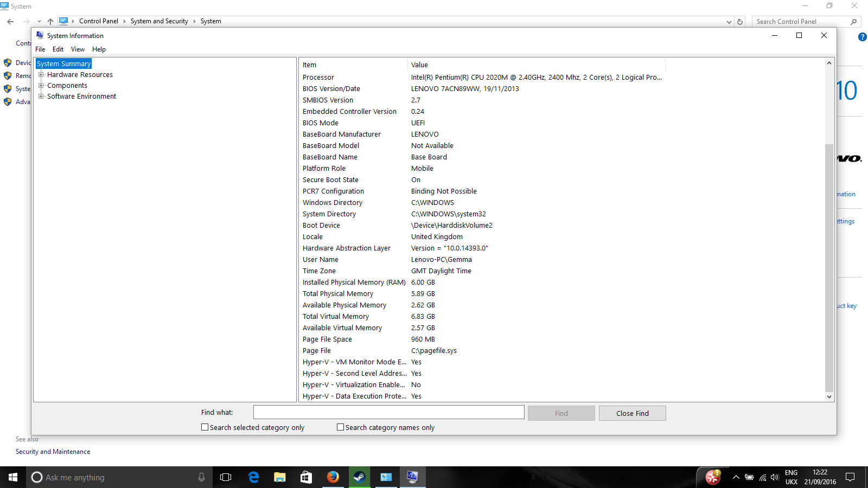This screenshot has height=488, width=868.
Task: Go back in Control Panel window
Action: [10, 22]
